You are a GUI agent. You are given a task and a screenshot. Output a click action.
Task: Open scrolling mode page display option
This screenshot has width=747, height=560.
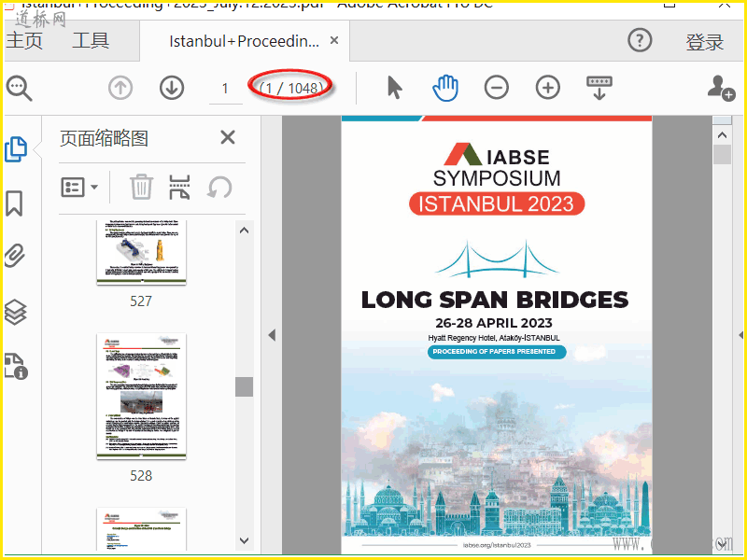pyautogui.click(x=599, y=88)
